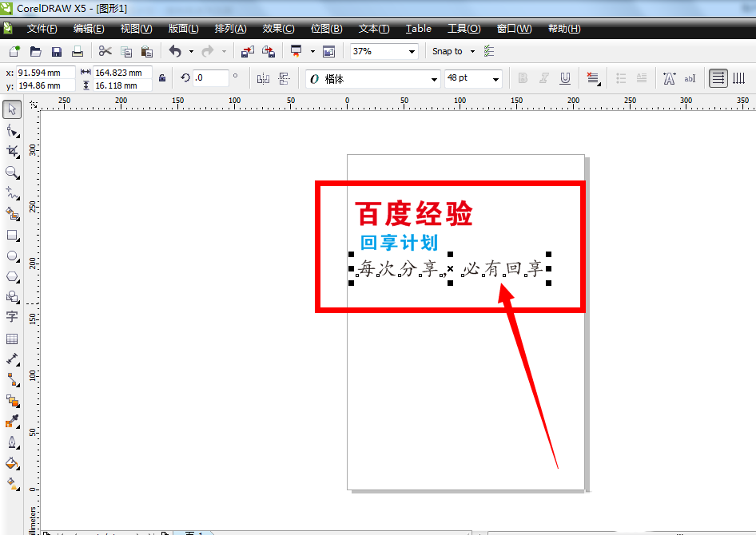This screenshot has height=535, width=756.
Task: Select the Connector tool
Action: click(12, 380)
